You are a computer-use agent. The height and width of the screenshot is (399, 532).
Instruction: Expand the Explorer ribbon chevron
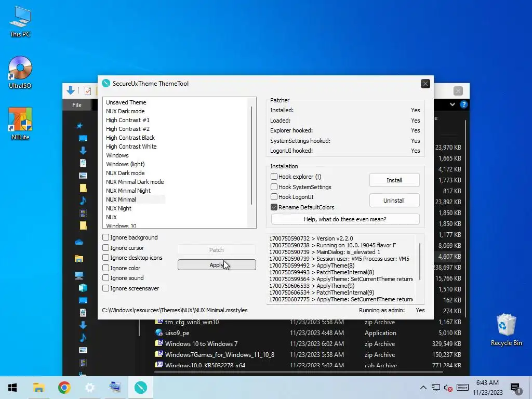coord(453,104)
